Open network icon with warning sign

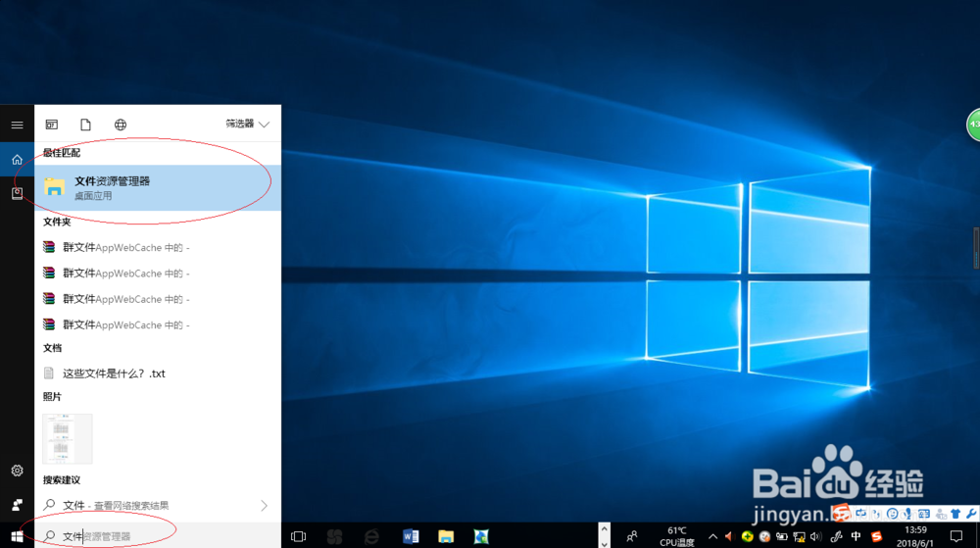tap(799, 536)
